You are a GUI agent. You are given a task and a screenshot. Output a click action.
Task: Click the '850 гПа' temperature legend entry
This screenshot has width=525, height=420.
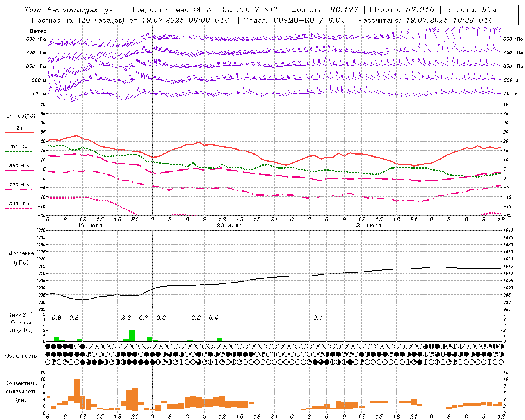[x=19, y=166]
